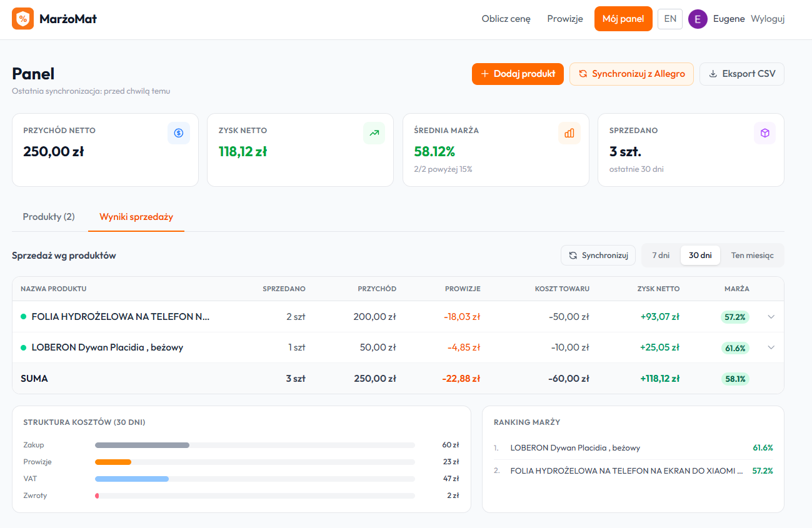The image size is (812, 528).
Task: Click the MarżoMat percent logo icon
Action: click(x=23, y=19)
